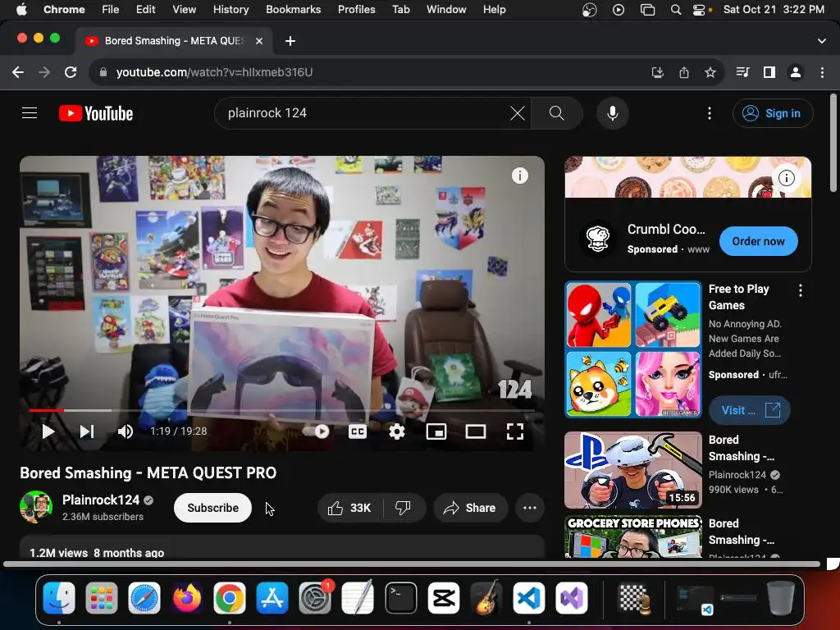Bookmark this tab with star
Viewport: 840px width, 630px height.
click(710, 72)
